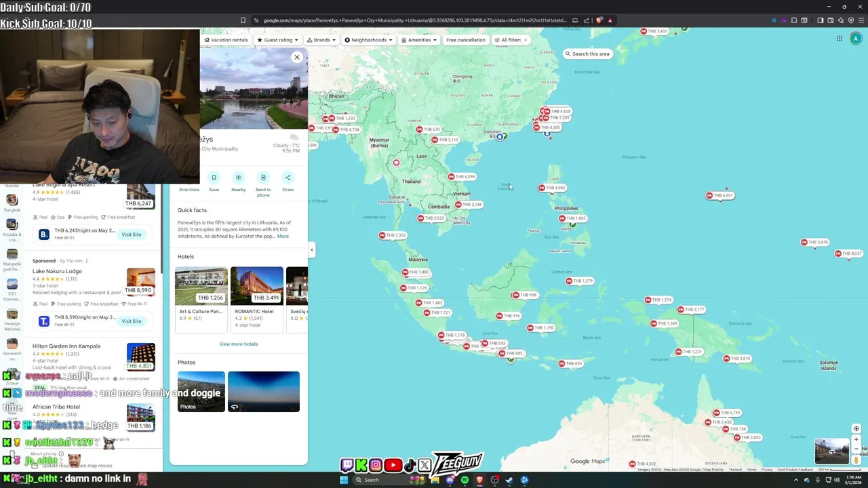
Task: Click hotel price pin THB 6,661
Action: pos(719,195)
